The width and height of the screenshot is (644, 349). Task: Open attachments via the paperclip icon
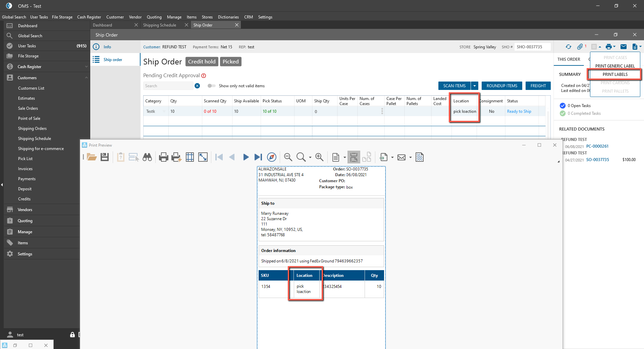pos(580,47)
